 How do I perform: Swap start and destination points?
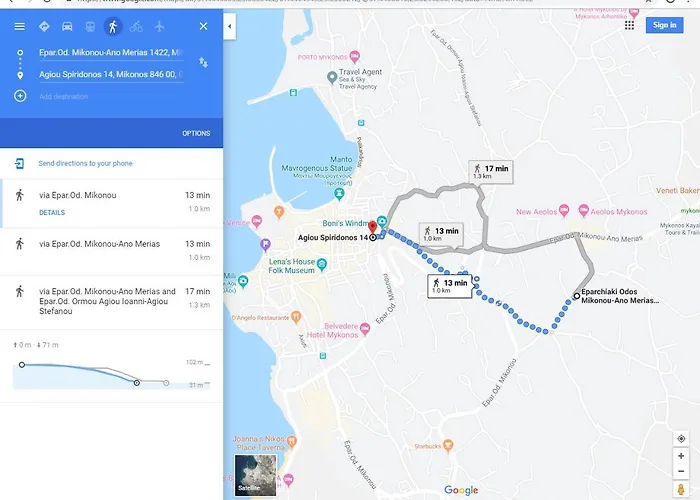pos(203,62)
